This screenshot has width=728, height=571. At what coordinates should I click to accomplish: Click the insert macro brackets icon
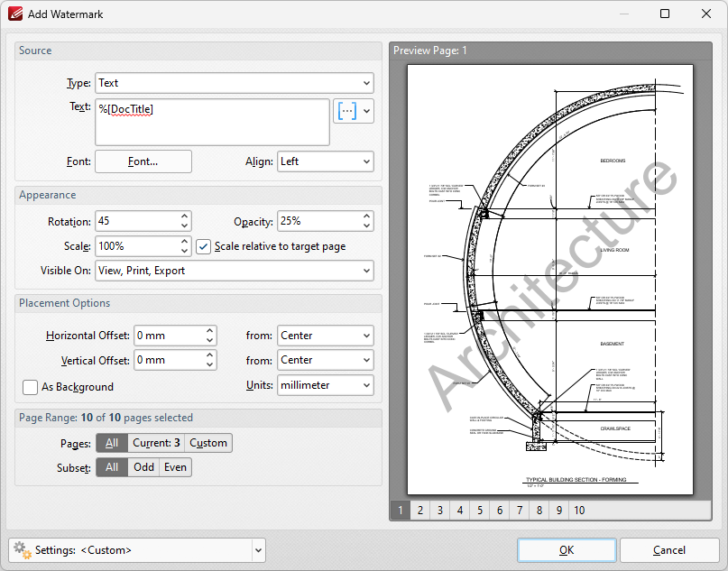pyautogui.click(x=346, y=111)
